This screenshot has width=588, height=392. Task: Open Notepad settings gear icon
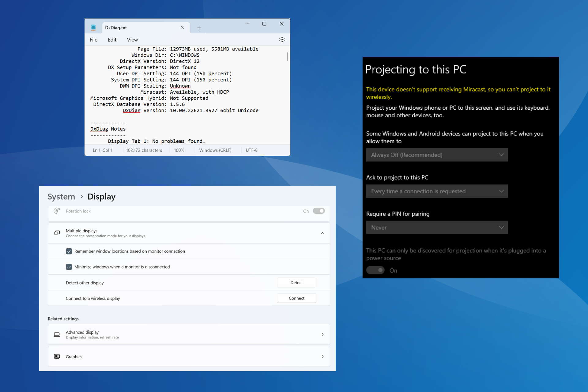(282, 40)
